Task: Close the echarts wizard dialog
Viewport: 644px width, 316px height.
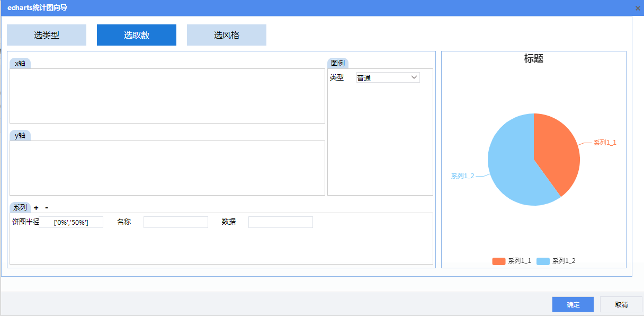Action: coord(638,8)
